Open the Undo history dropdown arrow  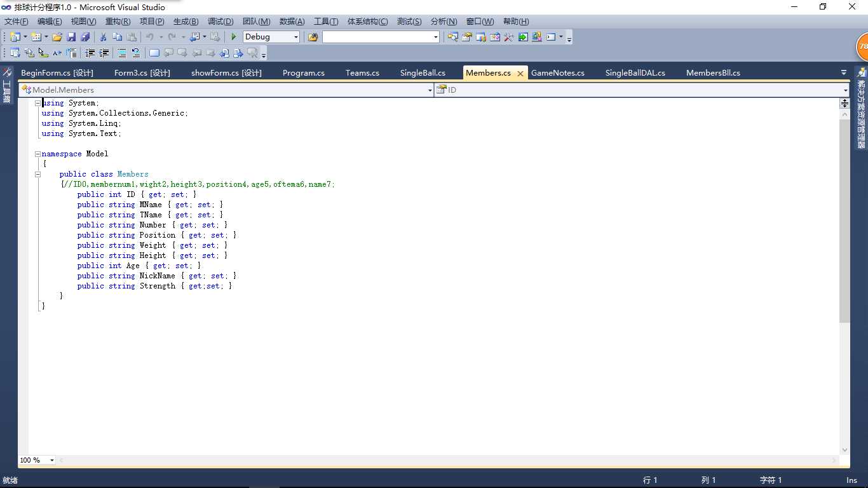click(x=161, y=37)
